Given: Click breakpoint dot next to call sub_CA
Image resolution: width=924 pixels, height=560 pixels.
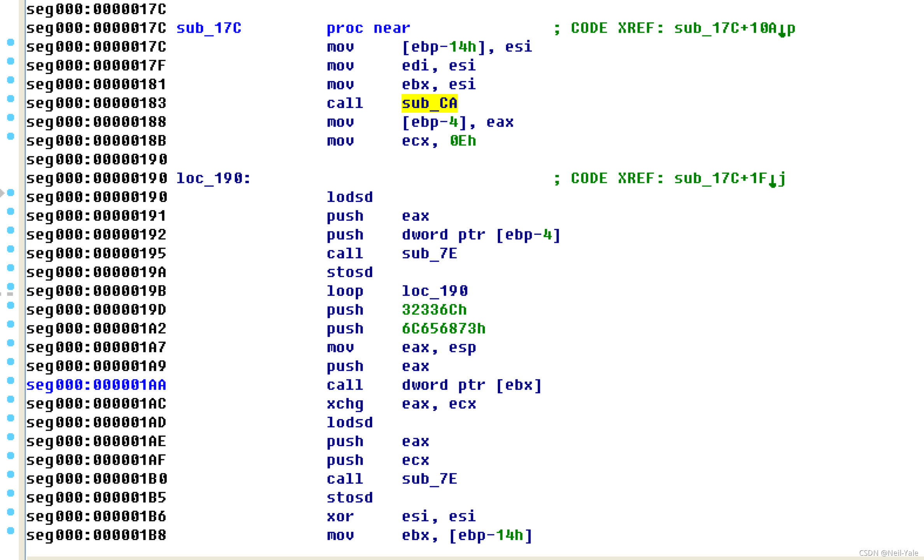Looking at the screenshot, I should click(11, 99).
